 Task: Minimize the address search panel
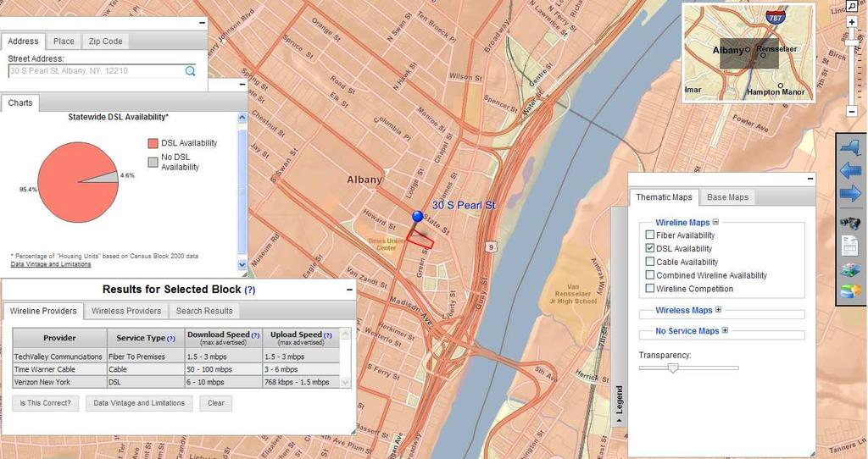click(x=202, y=23)
